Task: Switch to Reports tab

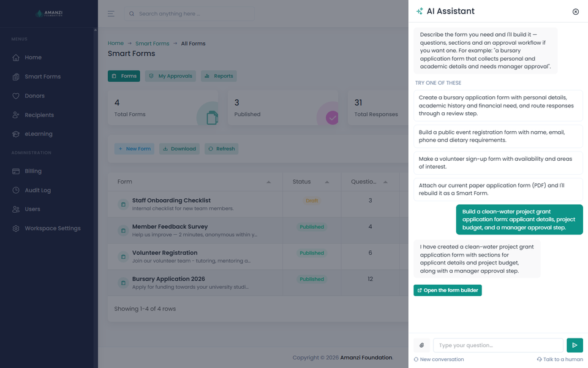Action: 219,76
